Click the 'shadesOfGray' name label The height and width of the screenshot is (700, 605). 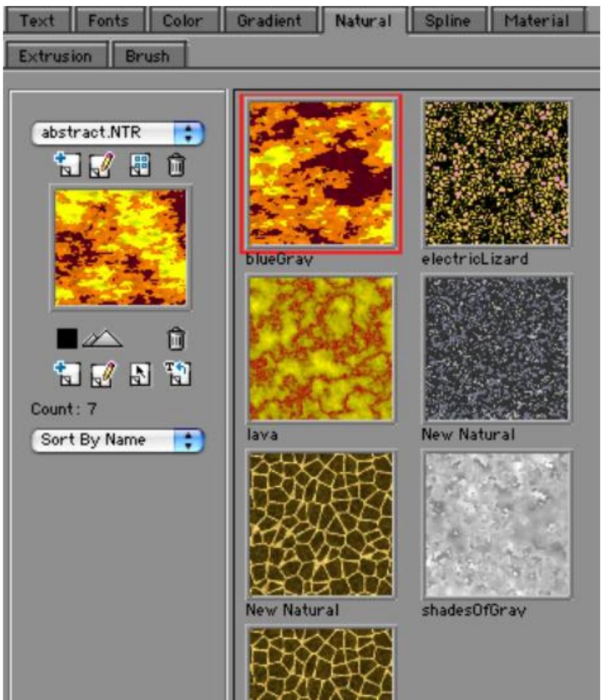(x=474, y=610)
